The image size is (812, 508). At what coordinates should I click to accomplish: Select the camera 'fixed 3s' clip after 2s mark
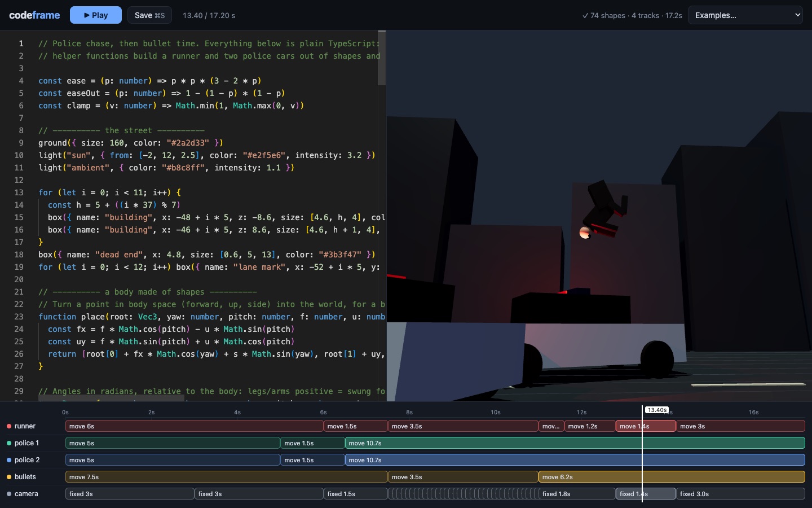[x=259, y=494]
